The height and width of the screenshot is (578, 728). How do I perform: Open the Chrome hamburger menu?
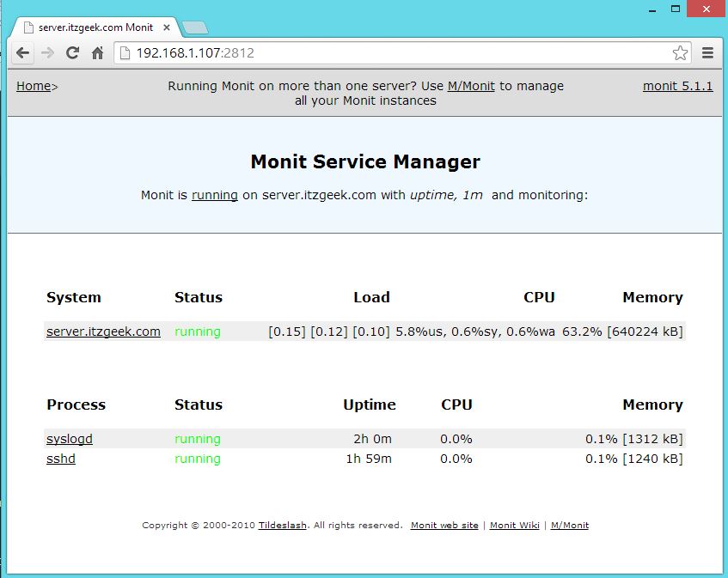pos(707,53)
